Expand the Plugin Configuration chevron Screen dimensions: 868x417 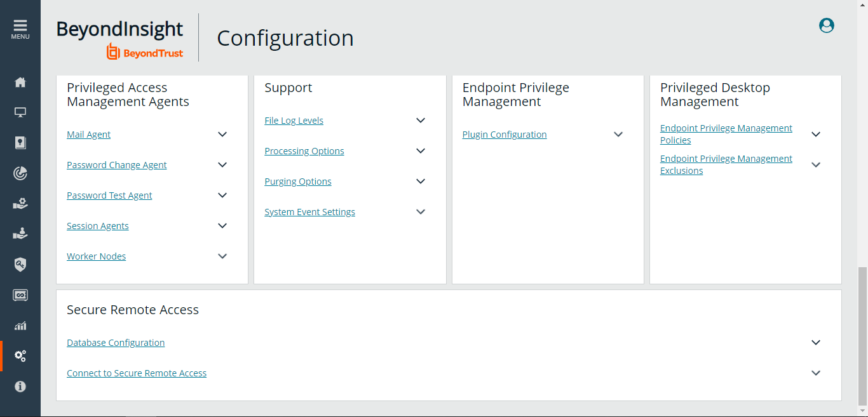(x=618, y=135)
